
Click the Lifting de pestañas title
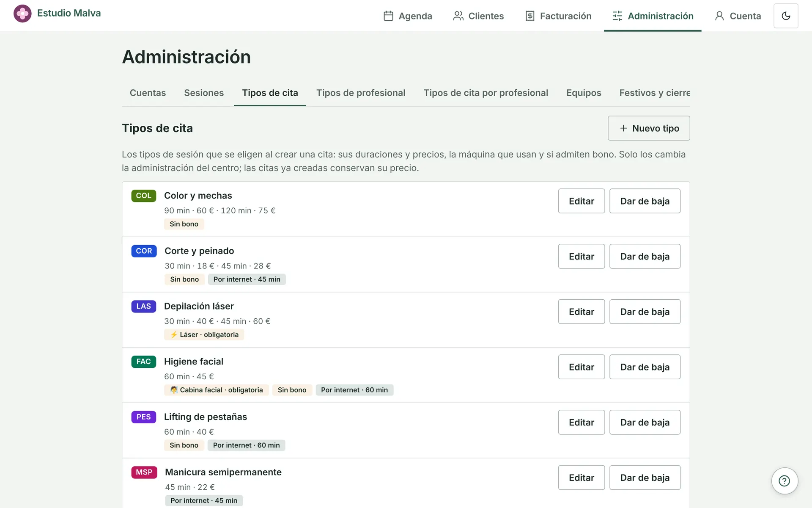(206, 417)
